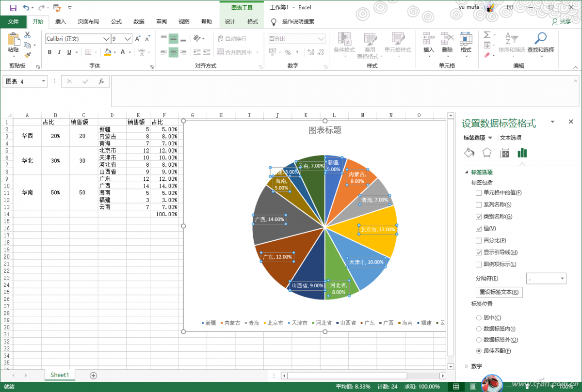Open Size & Properties tab icon
This screenshot has height=392, width=582.
pos(504,153)
